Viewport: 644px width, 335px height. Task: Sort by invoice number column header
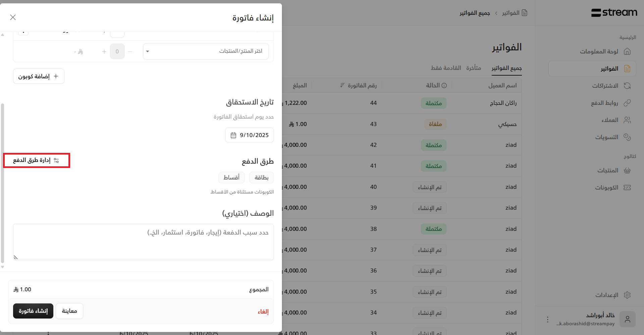pyautogui.click(x=358, y=85)
